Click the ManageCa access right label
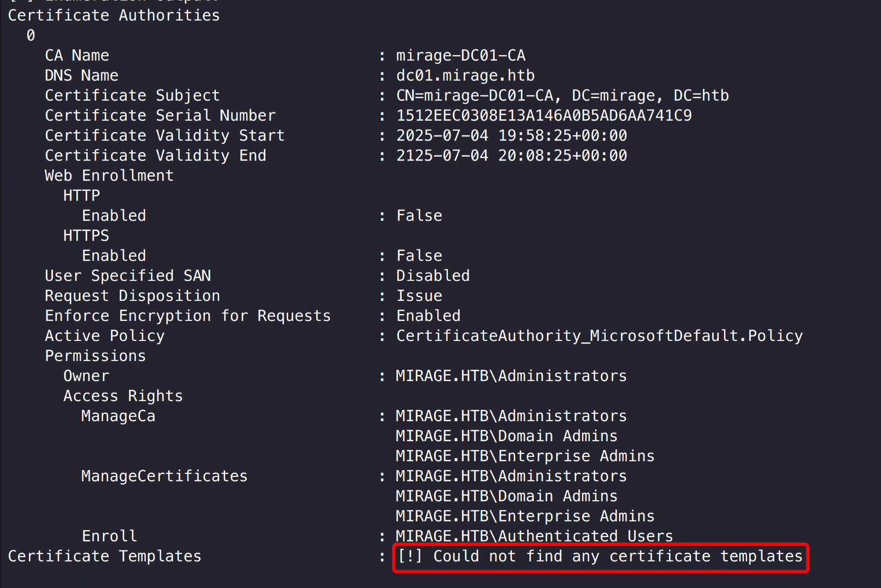881x588 pixels. [118, 416]
